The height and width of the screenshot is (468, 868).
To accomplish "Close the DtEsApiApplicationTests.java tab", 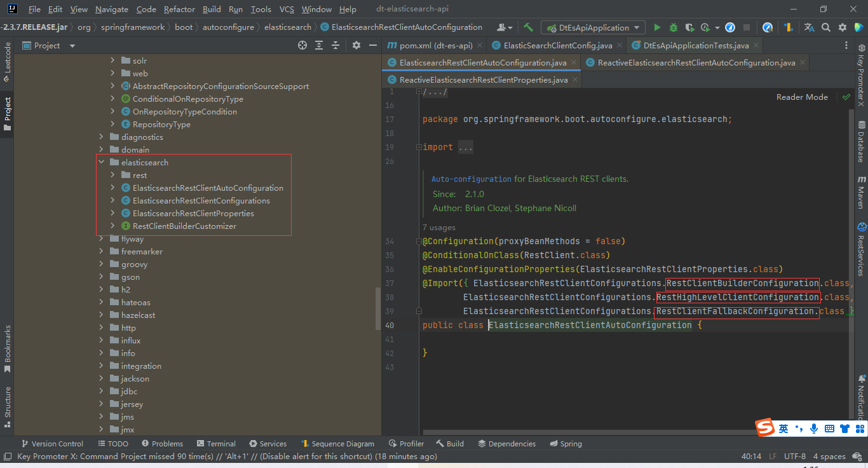I will [x=757, y=45].
